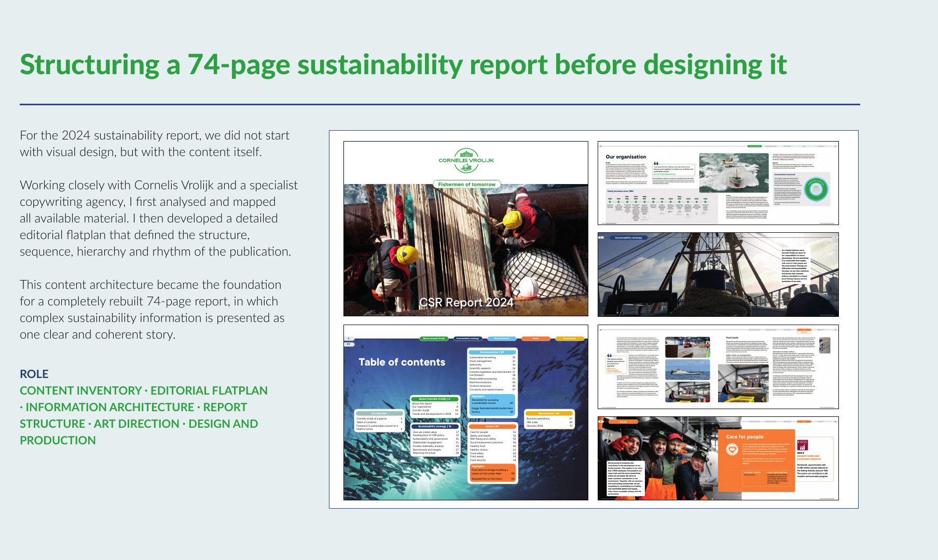Click the 'CSR Report 2024' cover title
Viewport: 938px width, 560px height.
466,302
